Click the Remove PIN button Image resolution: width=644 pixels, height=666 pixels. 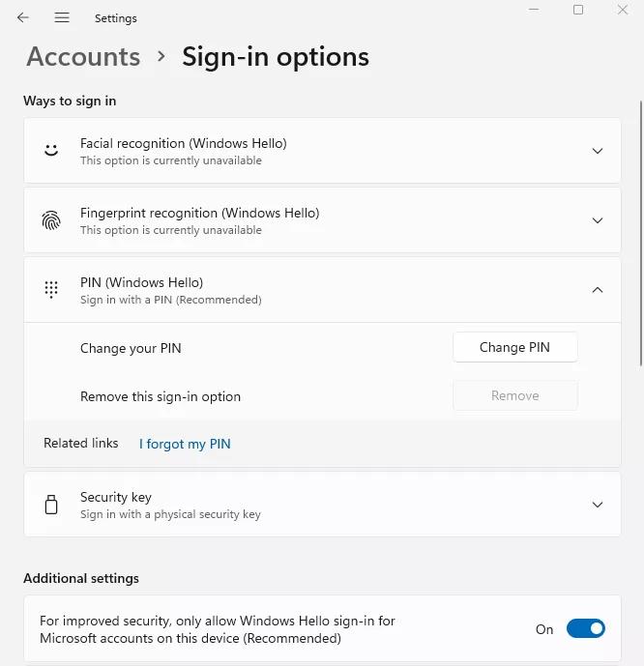click(514, 396)
